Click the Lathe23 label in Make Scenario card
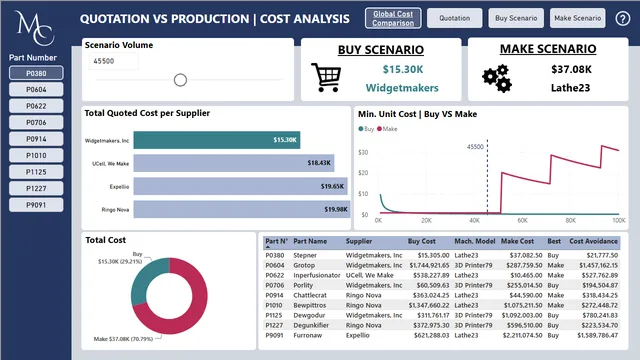This screenshot has width=640, height=360. pos(570,88)
